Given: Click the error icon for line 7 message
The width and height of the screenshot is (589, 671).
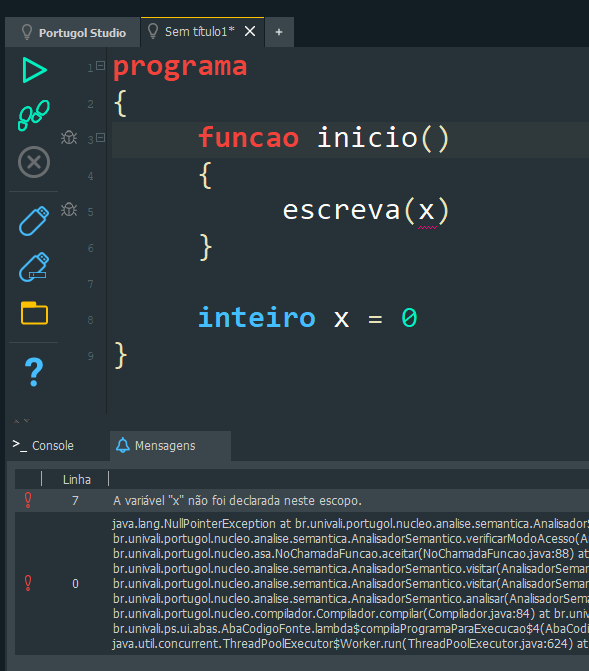Looking at the screenshot, I should coord(28,500).
